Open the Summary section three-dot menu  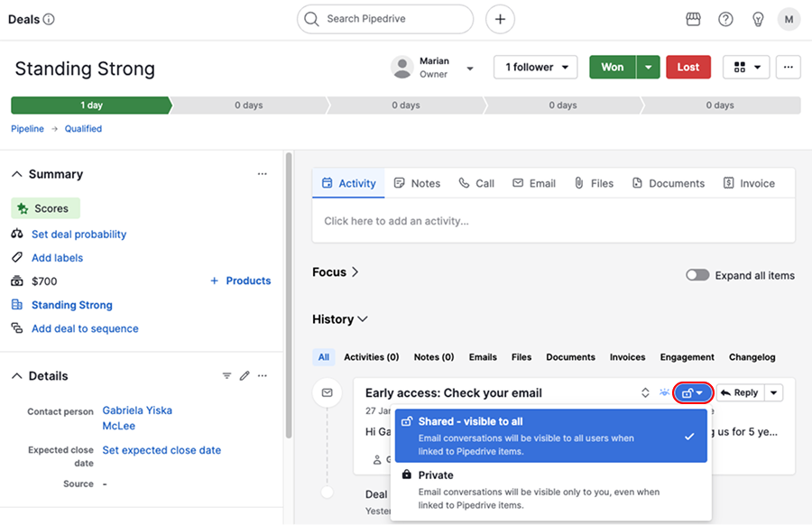[x=262, y=174]
